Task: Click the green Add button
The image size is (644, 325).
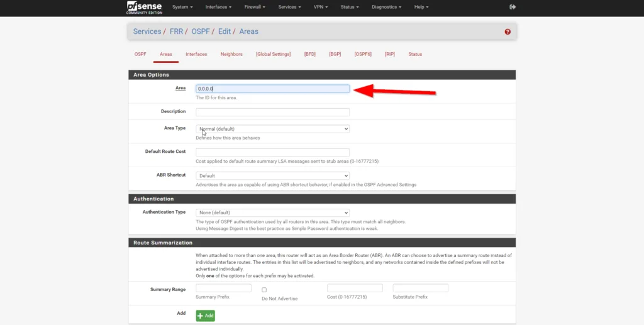Action: [206, 316]
